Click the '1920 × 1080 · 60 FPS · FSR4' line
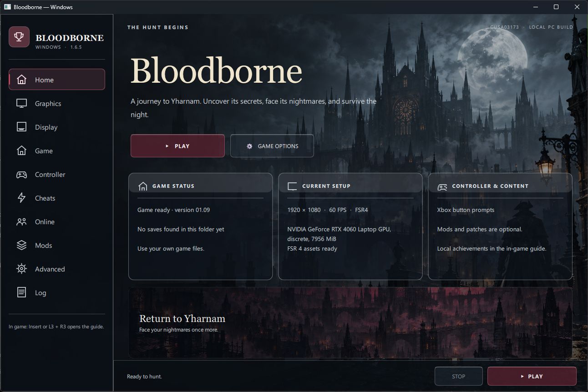The width and height of the screenshot is (588, 392). click(328, 210)
